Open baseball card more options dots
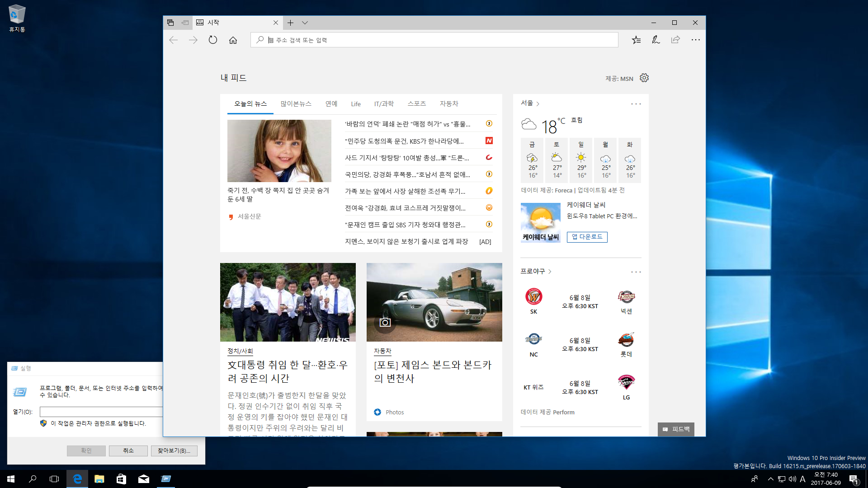Viewport: 868px width, 488px height. [636, 272]
